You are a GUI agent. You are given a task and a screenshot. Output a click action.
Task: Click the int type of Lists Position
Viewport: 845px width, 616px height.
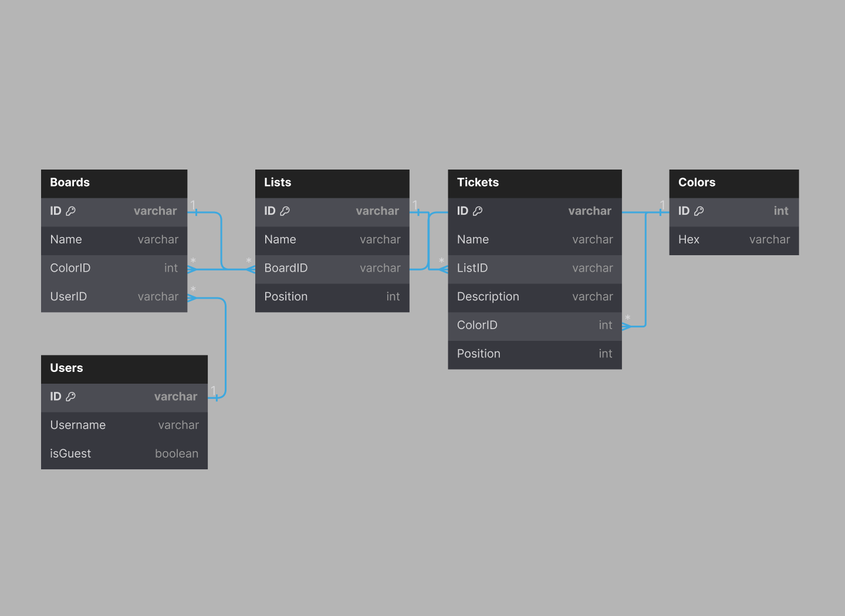(x=393, y=297)
